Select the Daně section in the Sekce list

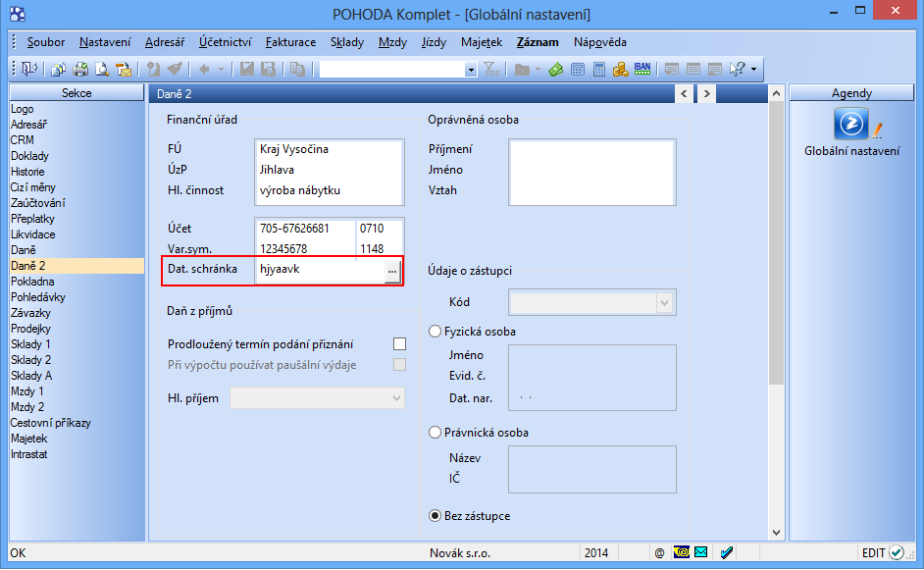point(23,250)
